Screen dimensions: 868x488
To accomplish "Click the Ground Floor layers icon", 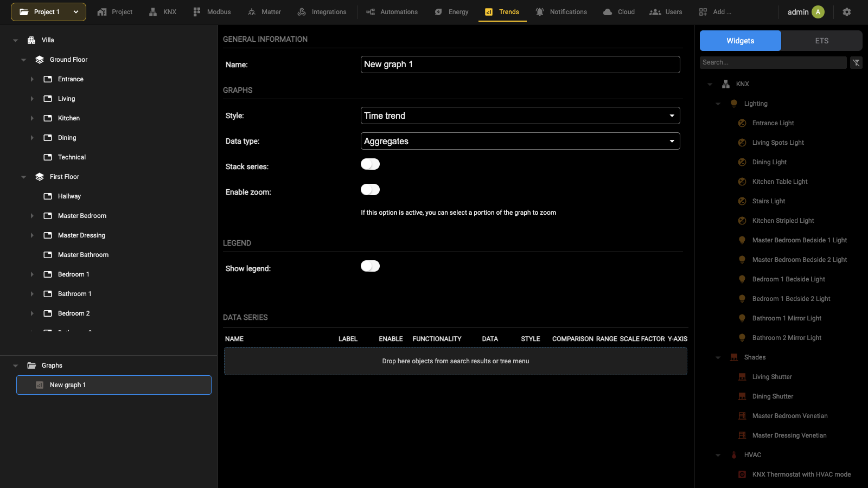I will (40, 60).
